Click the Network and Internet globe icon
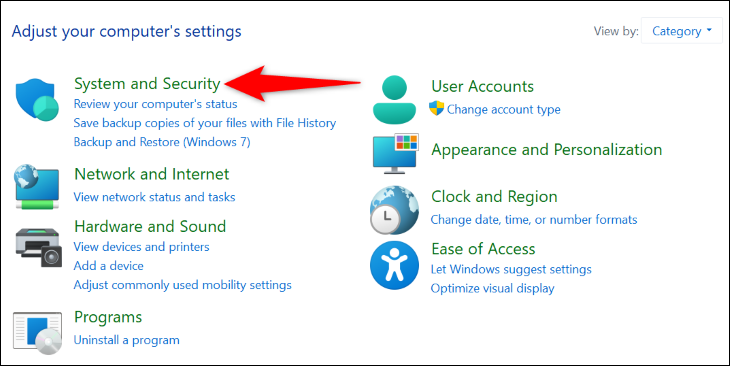 [x=37, y=187]
